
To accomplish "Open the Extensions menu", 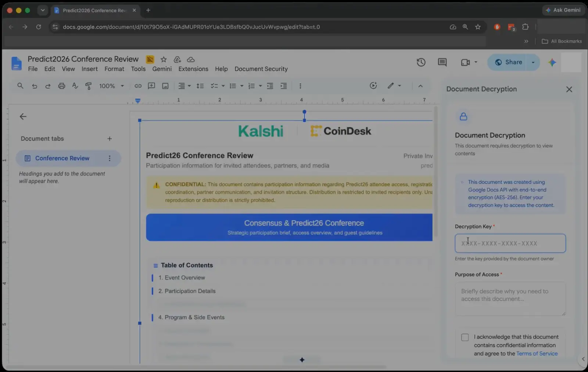I will click(193, 69).
